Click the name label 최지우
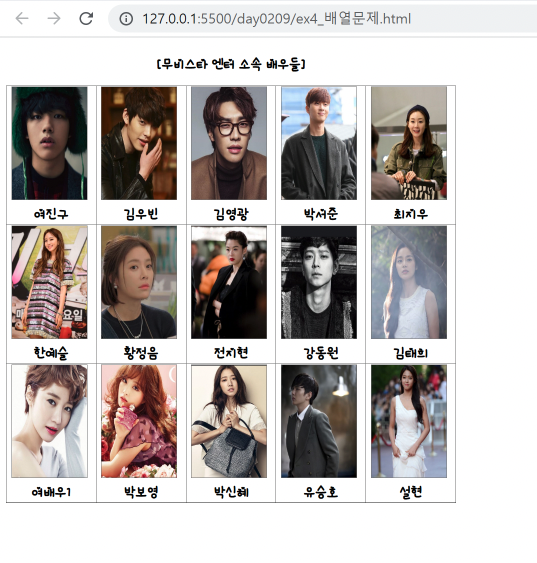The height and width of the screenshot is (563, 537). tap(411, 214)
